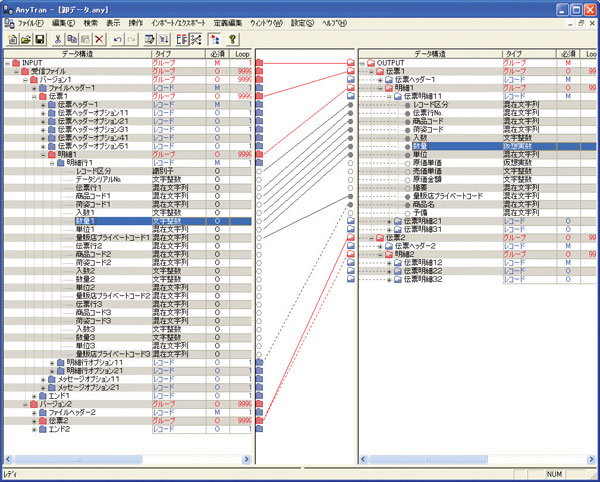Viewport: 600px width, 482px height.
Task: Open the 設定(S) menu
Action: [302, 23]
